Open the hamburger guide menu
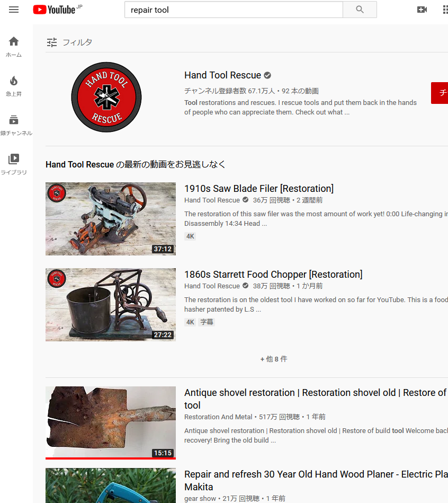The height and width of the screenshot is (503, 448). point(14,10)
